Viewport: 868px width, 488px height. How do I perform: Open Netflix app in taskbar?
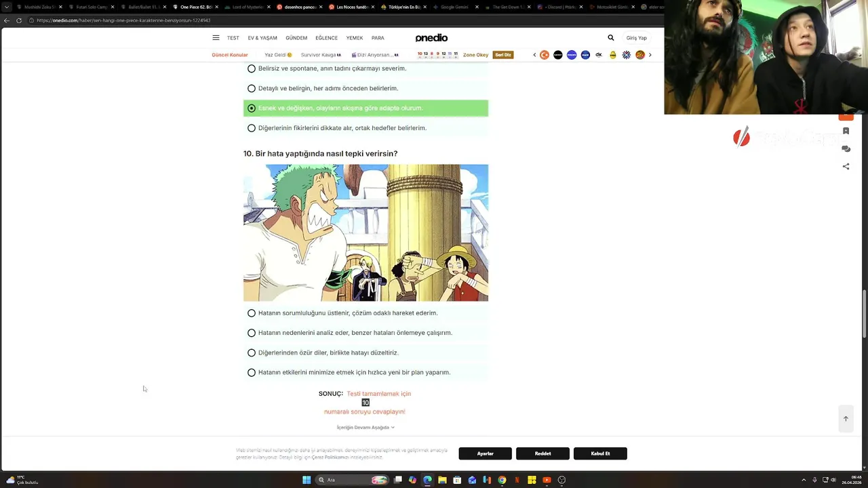pos(517,480)
